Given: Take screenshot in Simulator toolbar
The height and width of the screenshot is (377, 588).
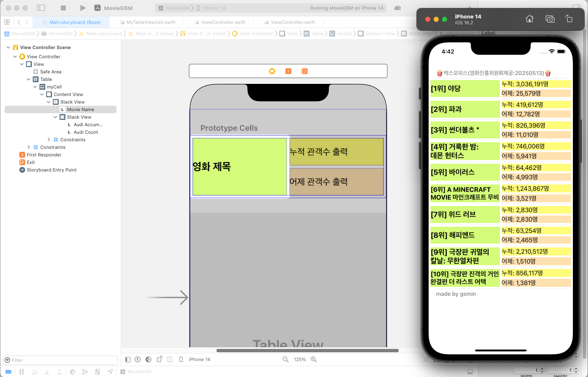Looking at the screenshot, I should click(550, 19).
